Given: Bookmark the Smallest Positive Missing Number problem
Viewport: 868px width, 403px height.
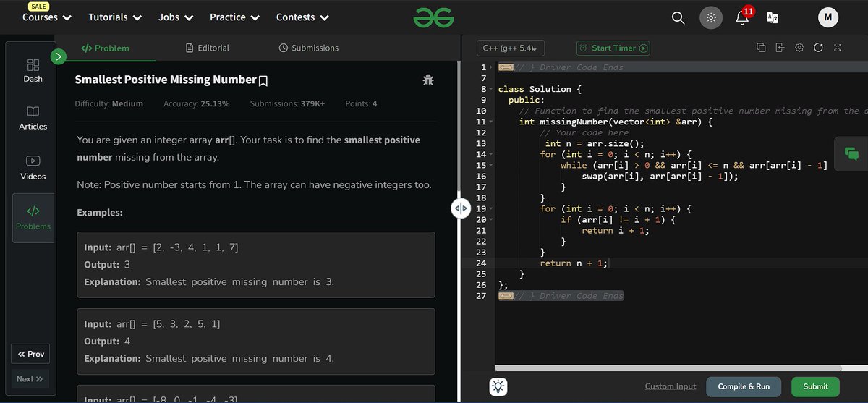Looking at the screenshot, I should coord(263,80).
